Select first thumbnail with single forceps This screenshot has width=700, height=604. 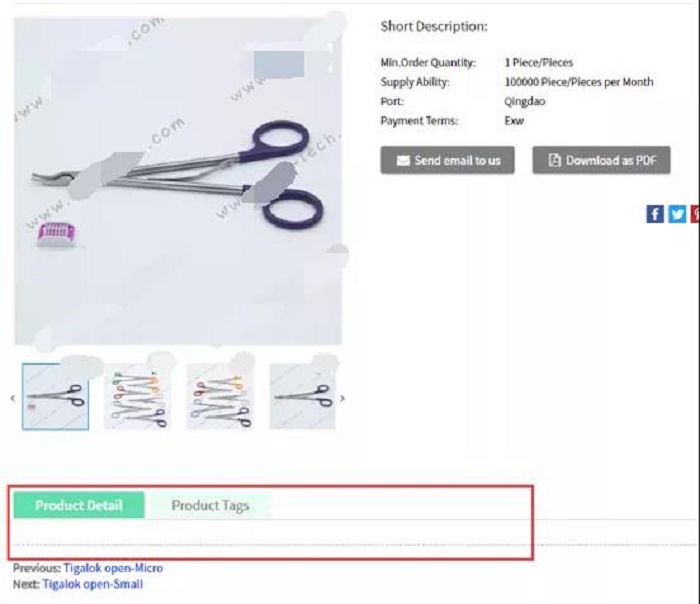(x=55, y=396)
